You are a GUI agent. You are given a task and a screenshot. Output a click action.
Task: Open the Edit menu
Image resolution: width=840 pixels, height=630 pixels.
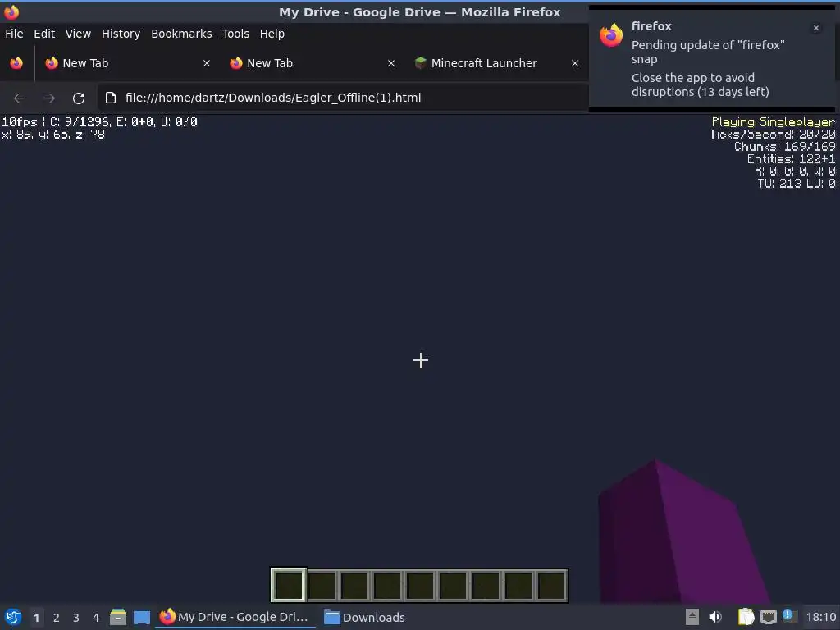(x=44, y=34)
